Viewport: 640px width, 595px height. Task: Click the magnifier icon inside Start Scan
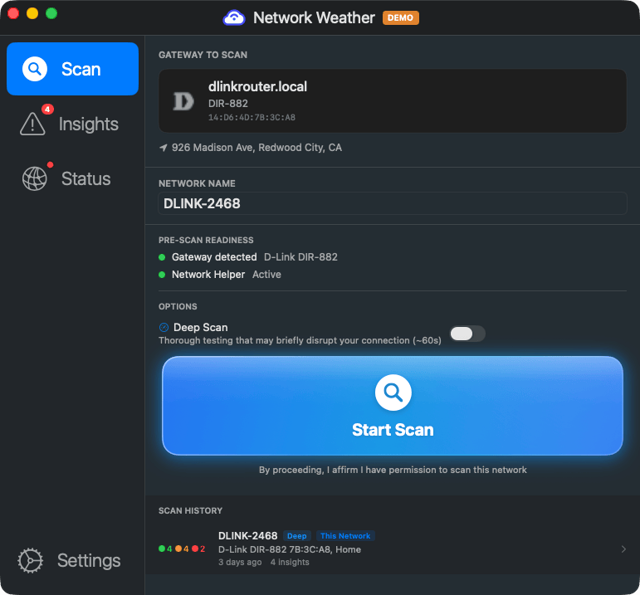click(393, 393)
